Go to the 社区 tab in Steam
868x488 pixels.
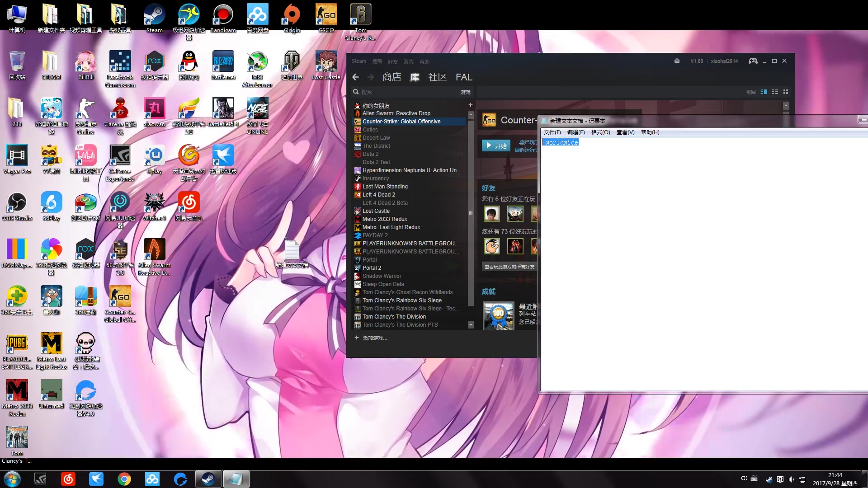(437, 77)
